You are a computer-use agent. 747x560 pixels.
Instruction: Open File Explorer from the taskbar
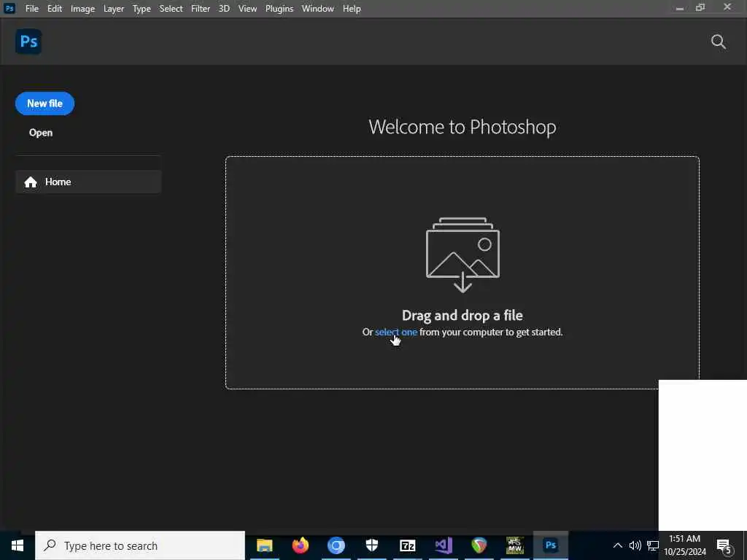click(264, 545)
